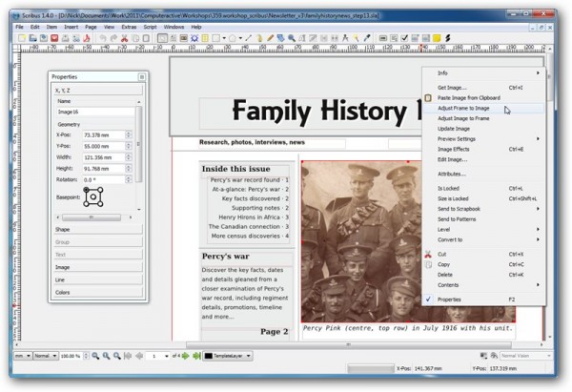572x392 pixels.
Task: Choose Adjust Frame to Image
Action: [464, 109]
